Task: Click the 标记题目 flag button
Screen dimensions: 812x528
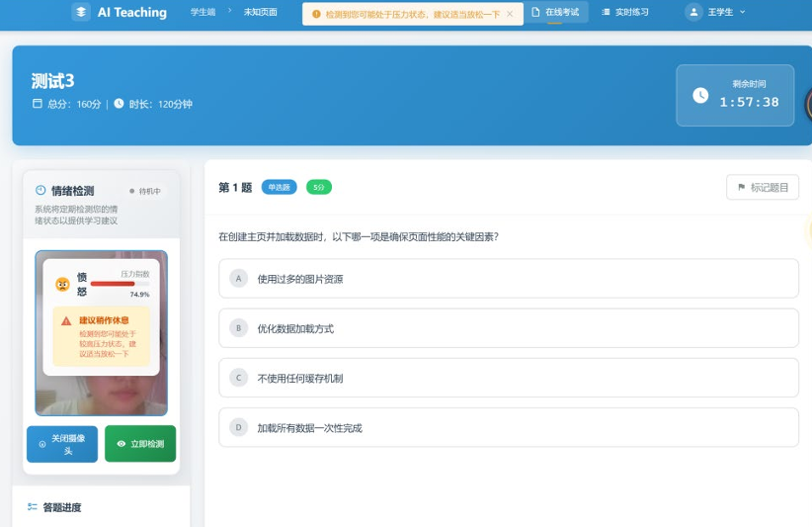Action: pos(762,187)
